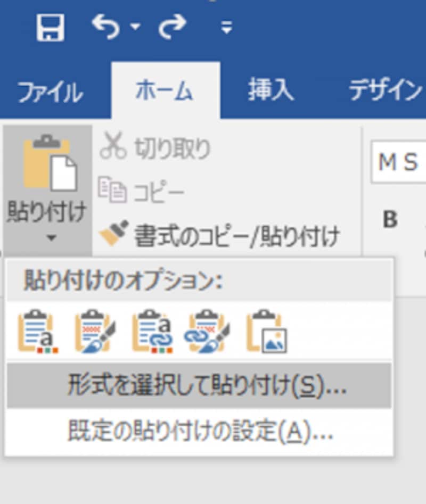The height and width of the screenshot is (504, 426).
Task: Open Customize Quick Access Toolbar dropdown
Action: pyautogui.click(x=227, y=28)
